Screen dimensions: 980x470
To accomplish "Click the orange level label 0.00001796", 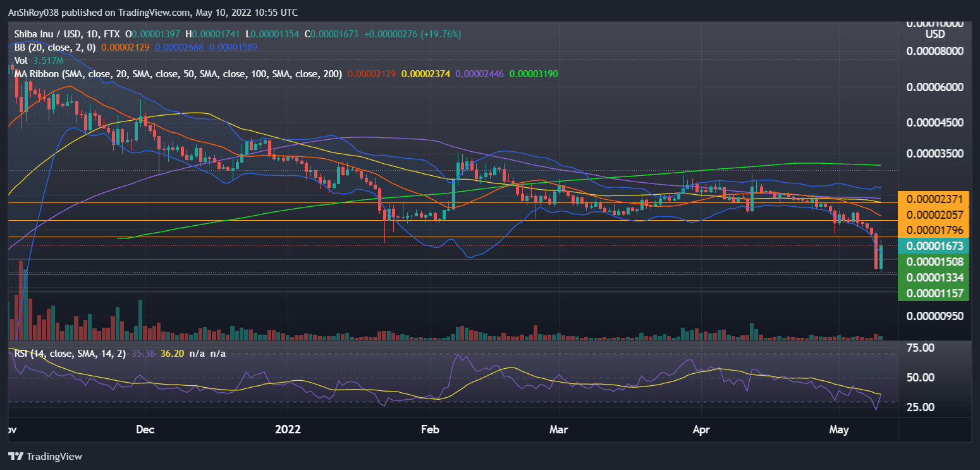I will tap(934, 230).
